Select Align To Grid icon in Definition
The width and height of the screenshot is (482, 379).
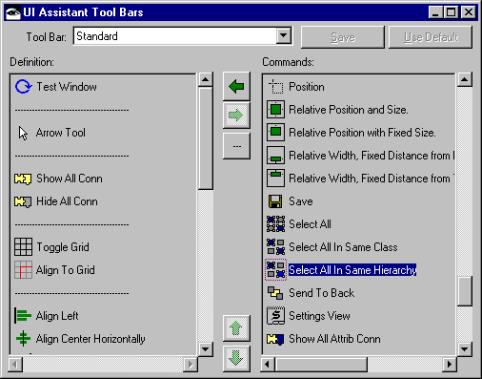click(23, 270)
